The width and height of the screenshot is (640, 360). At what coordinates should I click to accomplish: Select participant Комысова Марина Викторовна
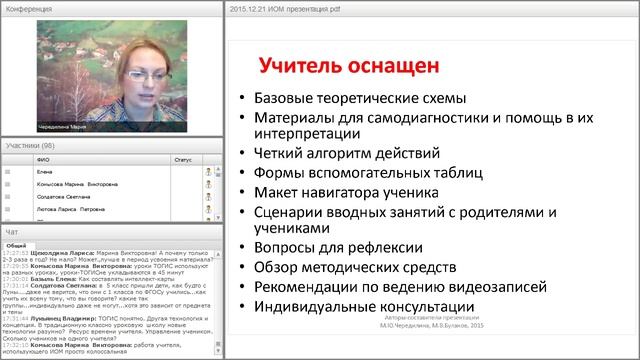pyautogui.click(x=77, y=184)
